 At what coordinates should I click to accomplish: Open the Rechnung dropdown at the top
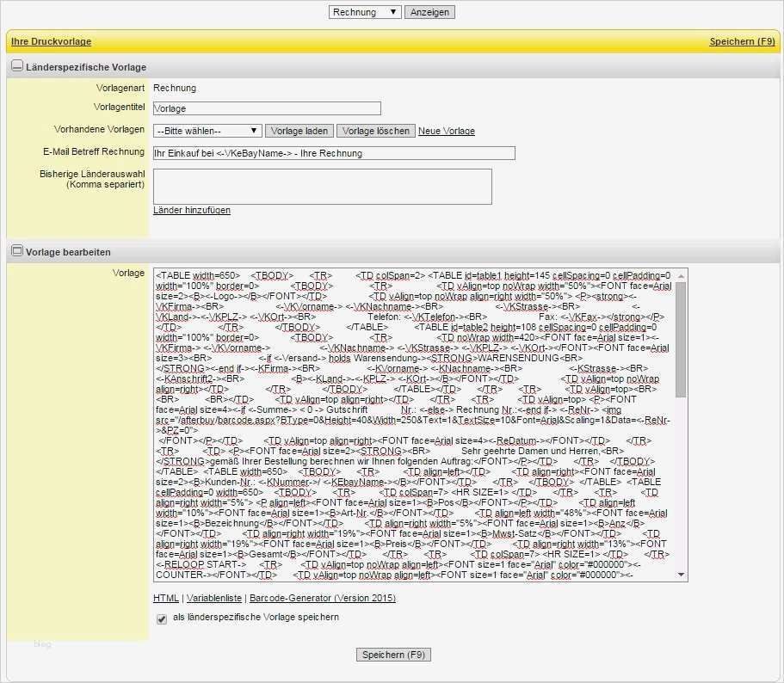point(365,12)
